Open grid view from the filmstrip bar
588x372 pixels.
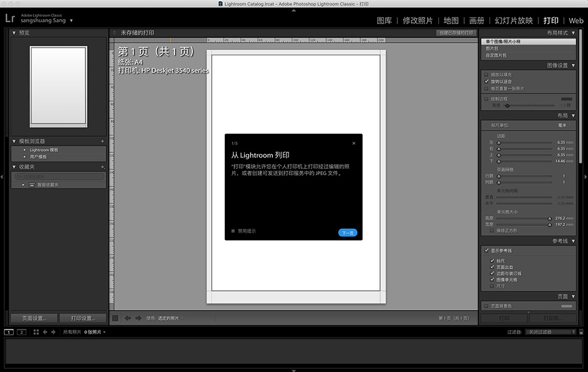tap(36, 332)
